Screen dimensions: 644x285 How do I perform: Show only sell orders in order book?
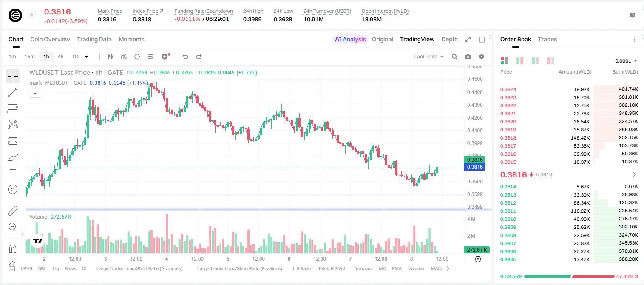550,61
